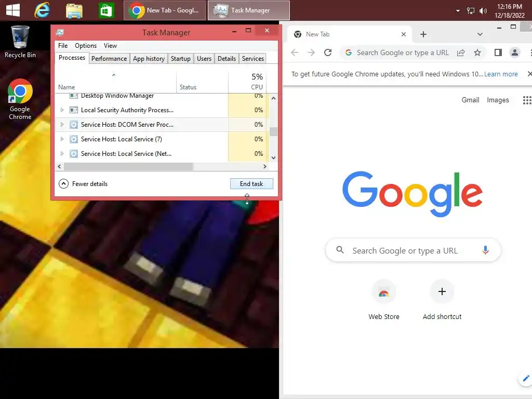Open the Windows Store taskbar icon

click(x=106, y=10)
